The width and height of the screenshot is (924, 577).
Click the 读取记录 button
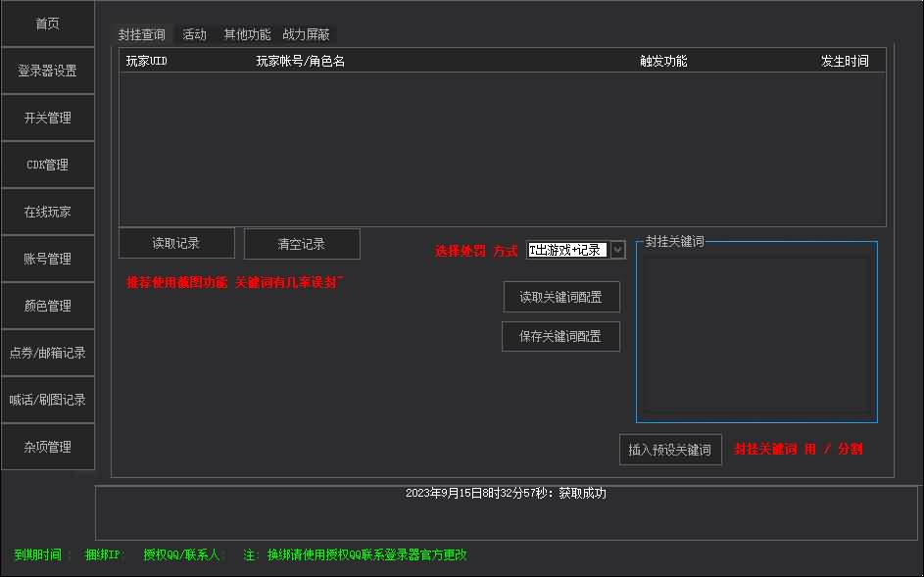175,243
